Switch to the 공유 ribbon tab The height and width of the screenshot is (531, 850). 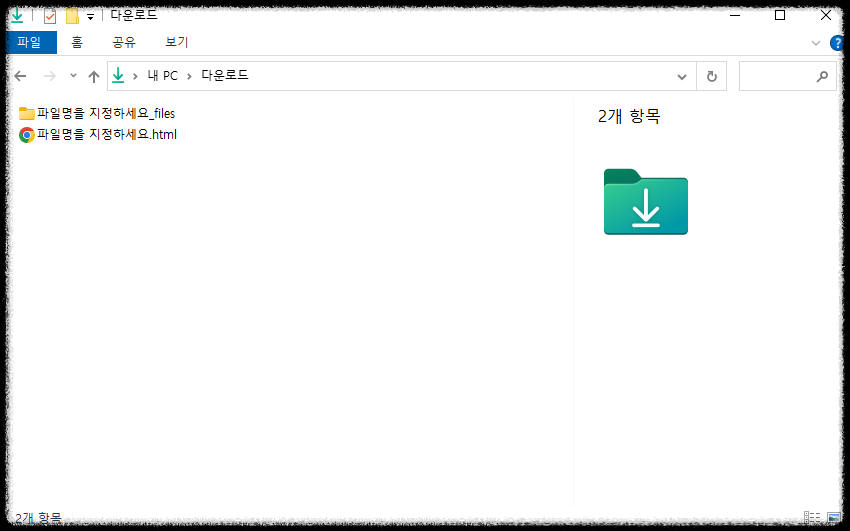[124, 42]
